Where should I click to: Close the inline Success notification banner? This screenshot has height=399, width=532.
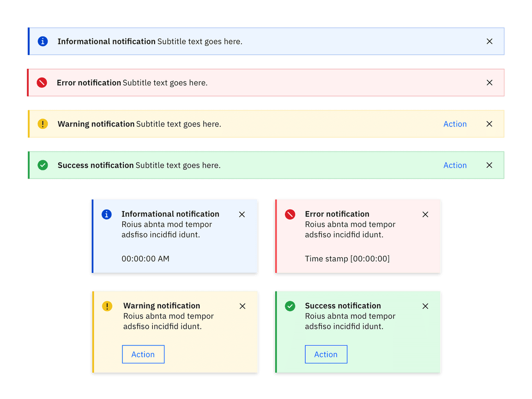(490, 165)
